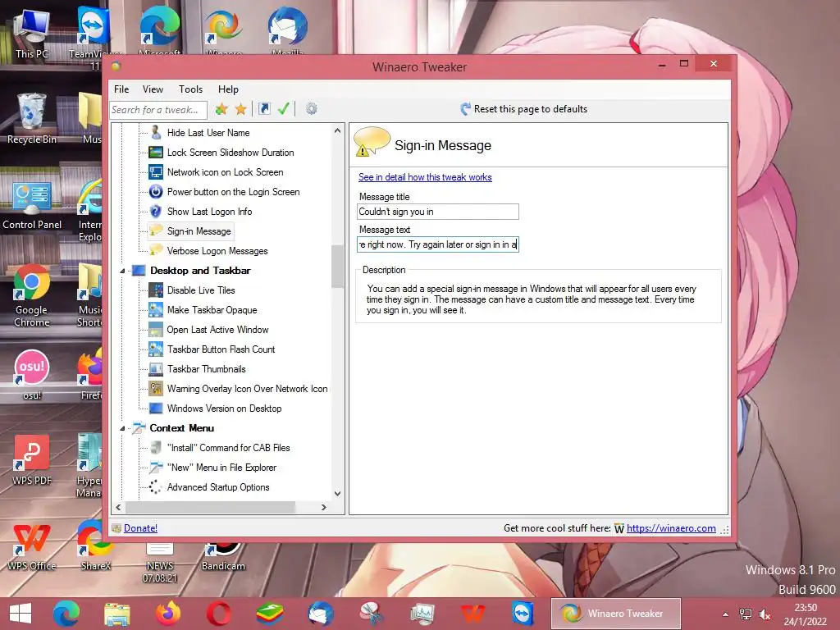Click the Hide Last User Name icon
Image resolution: width=840 pixels, height=630 pixels.
tap(156, 132)
